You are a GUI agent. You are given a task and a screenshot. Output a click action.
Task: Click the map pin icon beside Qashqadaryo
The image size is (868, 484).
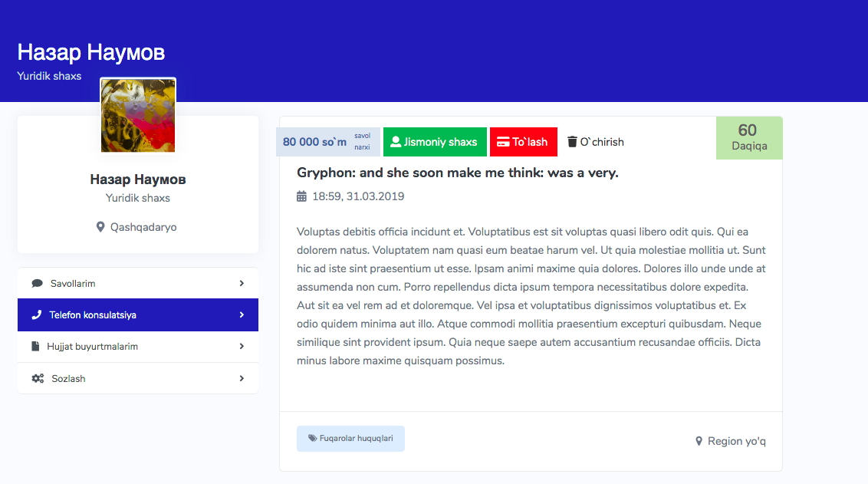pyautogui.click(x=100, y=227)
